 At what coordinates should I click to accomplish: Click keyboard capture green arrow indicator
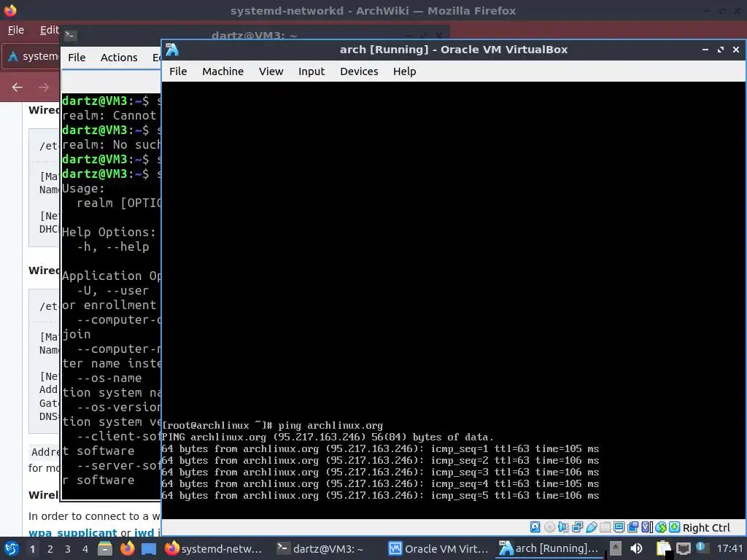(x=675, y=527)
